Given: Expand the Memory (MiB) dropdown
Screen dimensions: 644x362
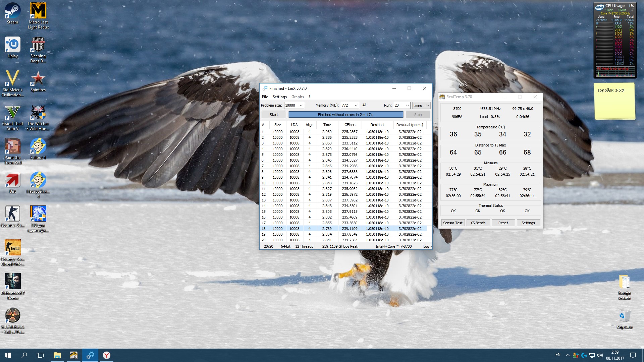Looking at the screenshot, I should 356,106.
